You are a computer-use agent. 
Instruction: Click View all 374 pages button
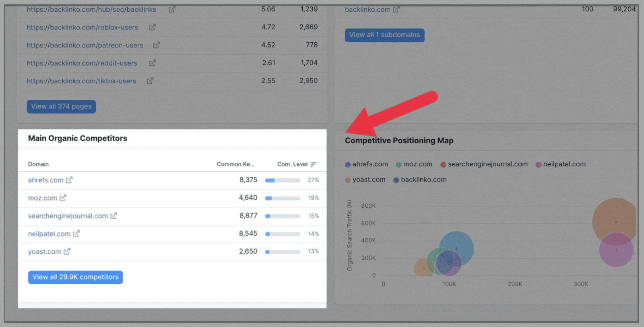point(61,107)
